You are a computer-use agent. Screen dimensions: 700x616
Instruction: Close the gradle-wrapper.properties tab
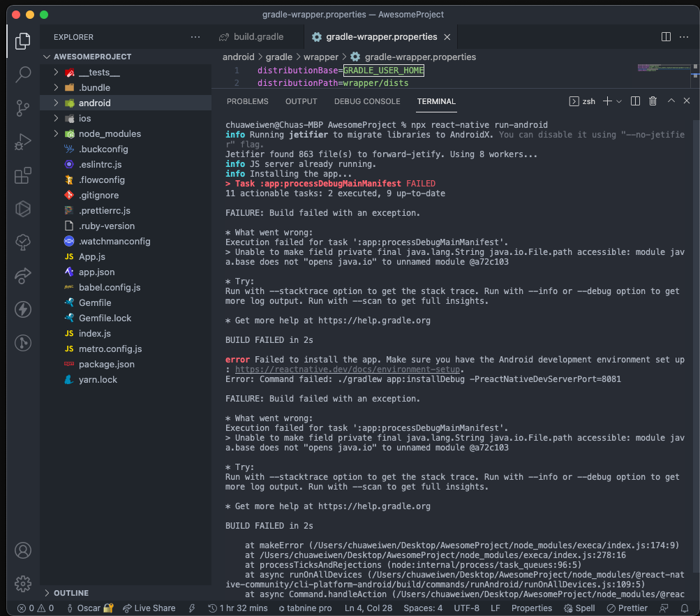point(447,37)
